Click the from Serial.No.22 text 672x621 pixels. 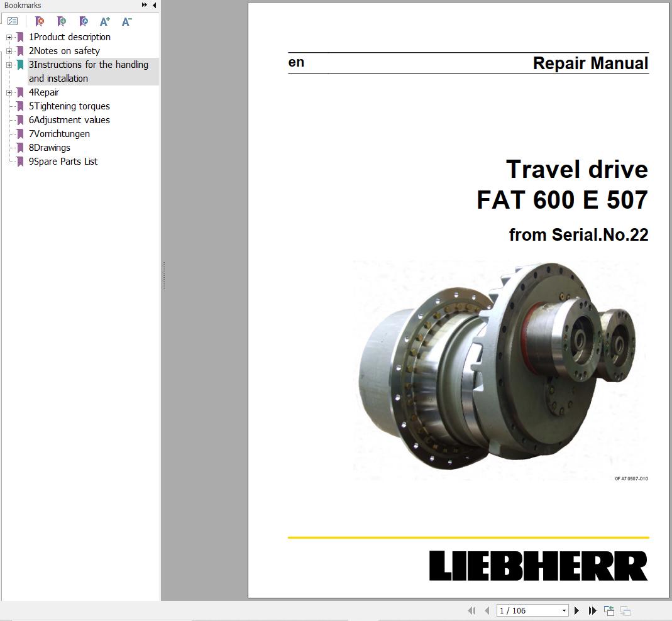tap(578, 234)
